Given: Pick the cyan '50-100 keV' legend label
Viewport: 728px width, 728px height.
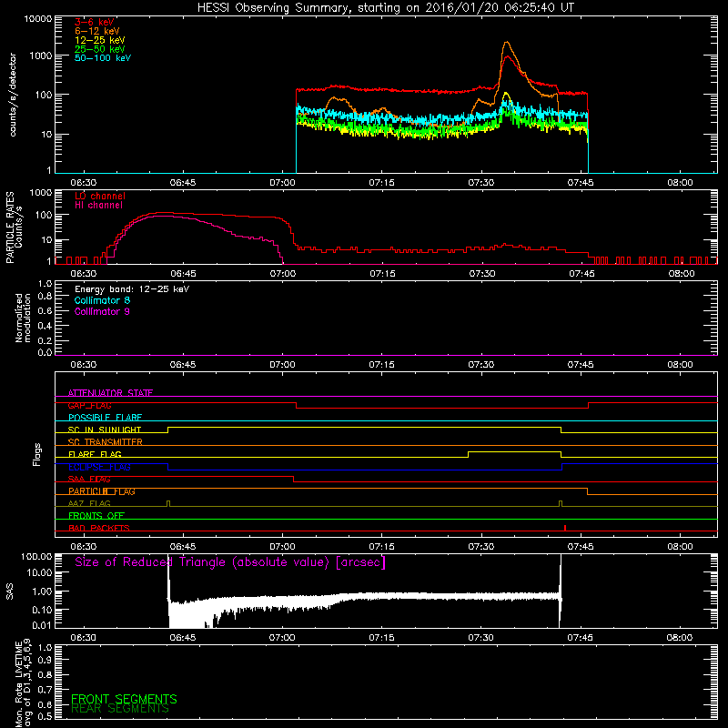Looking at the screenshot, I should point(103,57).
